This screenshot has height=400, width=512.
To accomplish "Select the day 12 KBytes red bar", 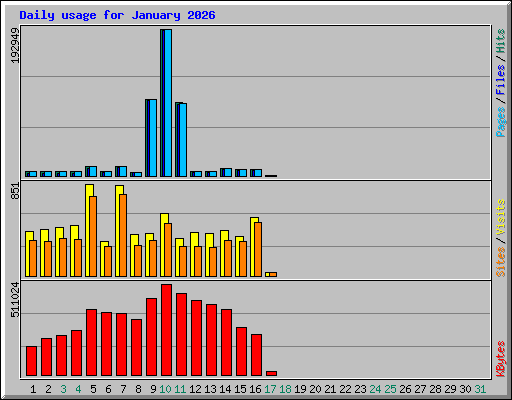I will (x=196, y=338).
